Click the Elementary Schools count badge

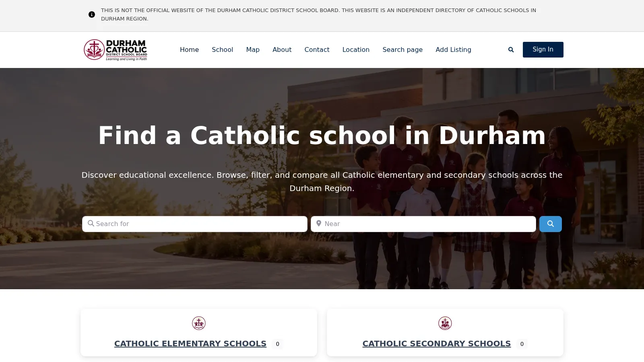(277, 344)
